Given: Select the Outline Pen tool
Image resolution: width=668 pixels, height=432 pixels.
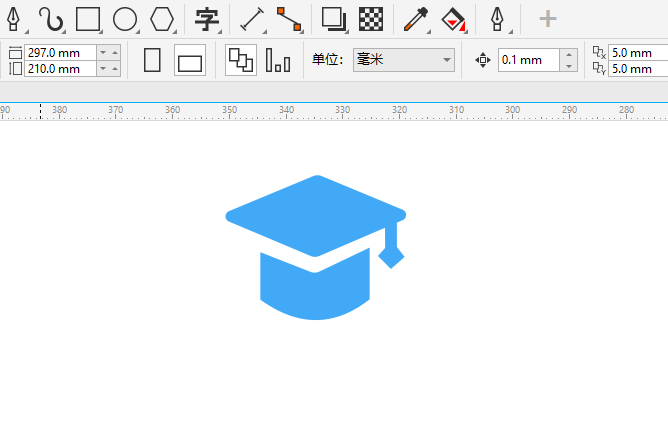Looking at the screenshot, I should tap(497, 20).
